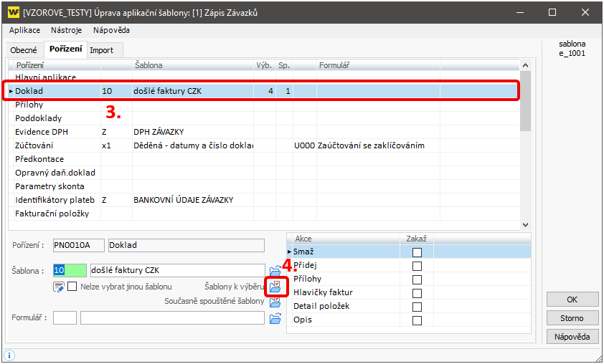This screenshot has height=364, width=604.
Task: Select the Identifikátory plateb row
Action: pos(264,200)
